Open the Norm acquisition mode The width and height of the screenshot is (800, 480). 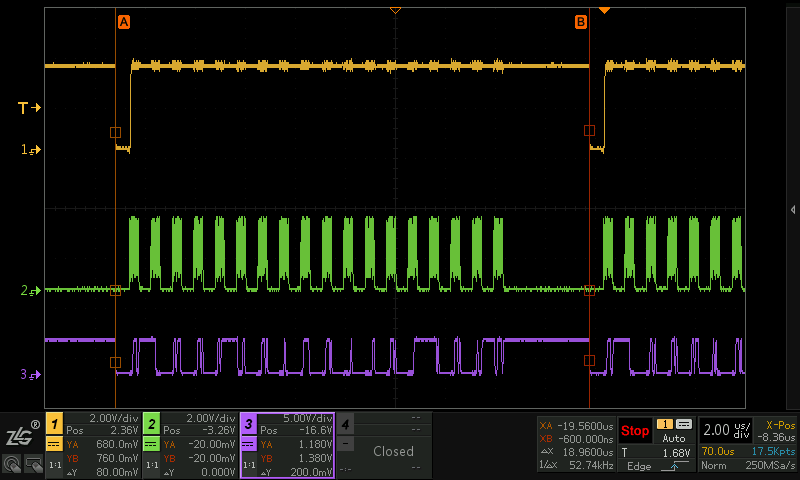point(713,465)
